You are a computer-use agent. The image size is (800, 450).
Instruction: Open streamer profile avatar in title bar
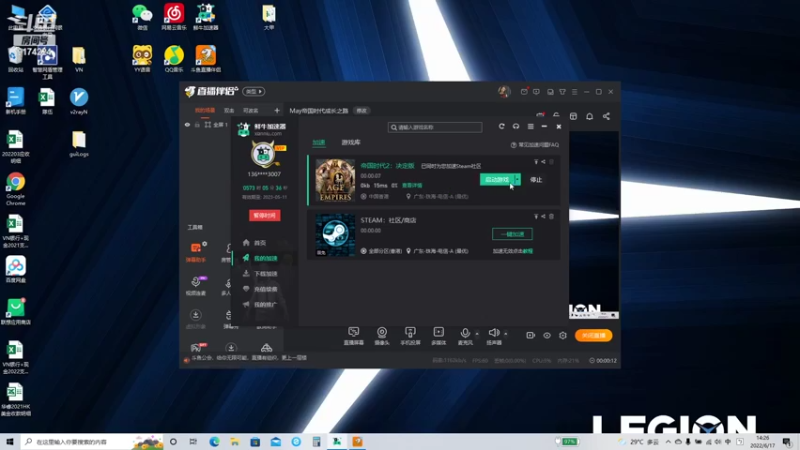point(504,91)
